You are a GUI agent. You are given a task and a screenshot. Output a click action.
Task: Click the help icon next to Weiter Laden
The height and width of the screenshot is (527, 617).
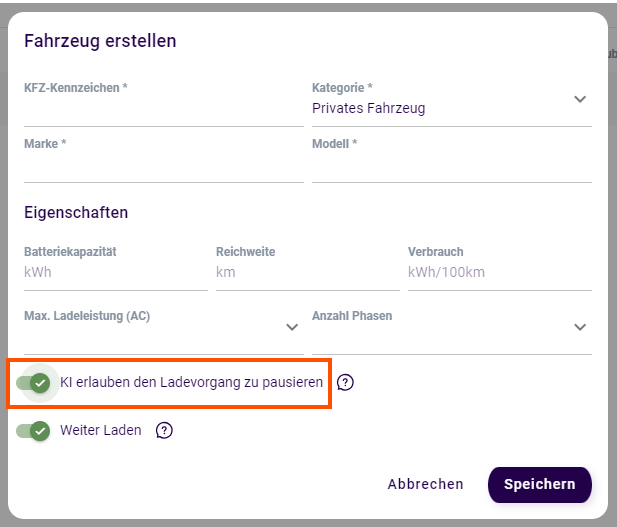[x=165, y=431]
